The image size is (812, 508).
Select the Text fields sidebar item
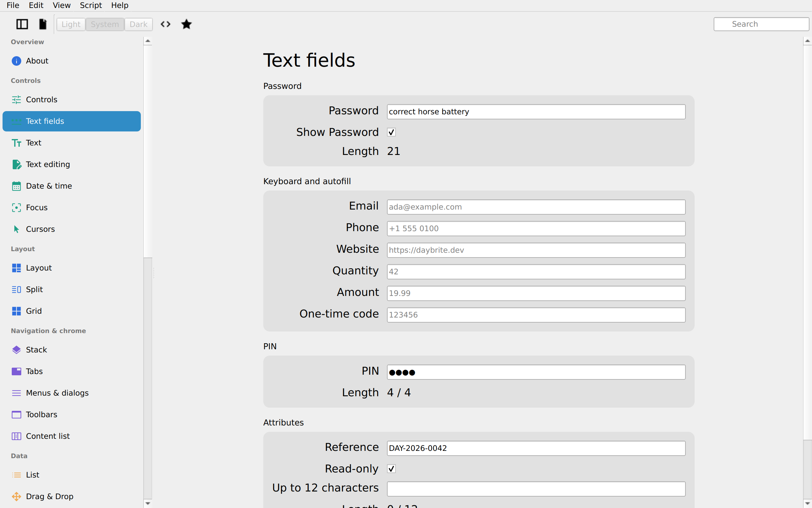pos(71,121)
